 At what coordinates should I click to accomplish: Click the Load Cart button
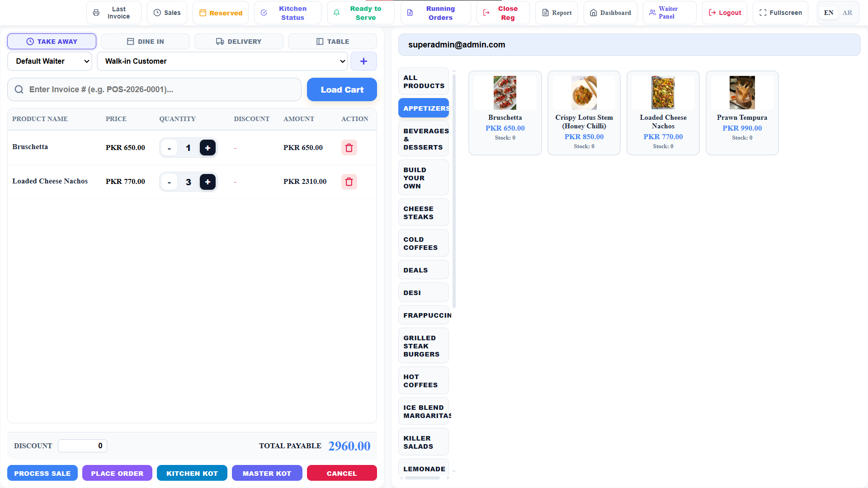pyautogui.click(x=342, y=89)
